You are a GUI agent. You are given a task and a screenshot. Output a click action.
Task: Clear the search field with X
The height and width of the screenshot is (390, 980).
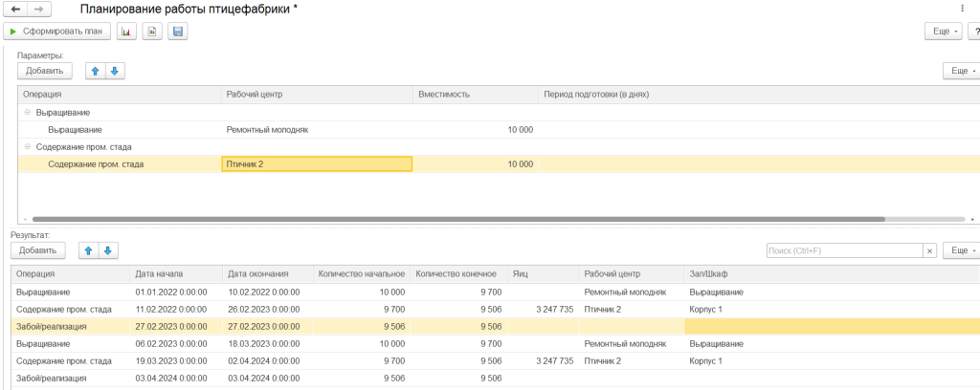[x=928, y=250]
